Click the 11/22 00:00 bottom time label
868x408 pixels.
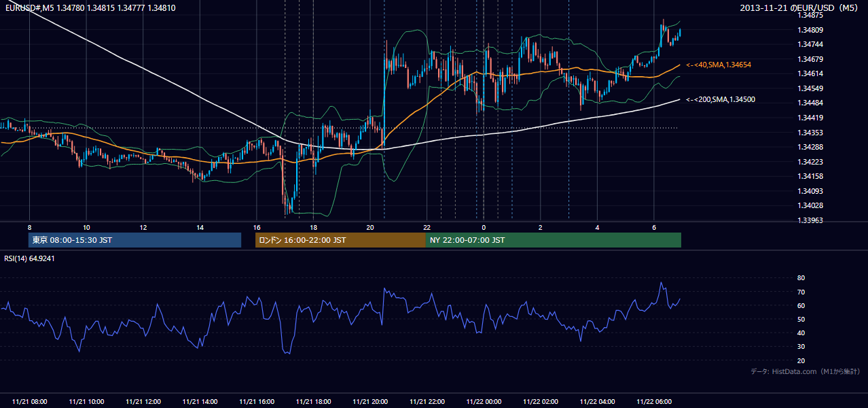pyautogui.click(x=484, y=402)
